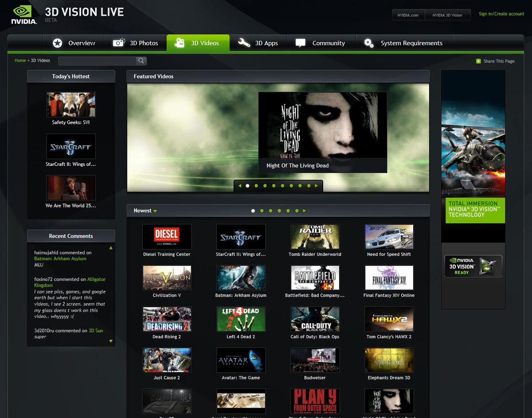Click the search input field

point(98,61)
